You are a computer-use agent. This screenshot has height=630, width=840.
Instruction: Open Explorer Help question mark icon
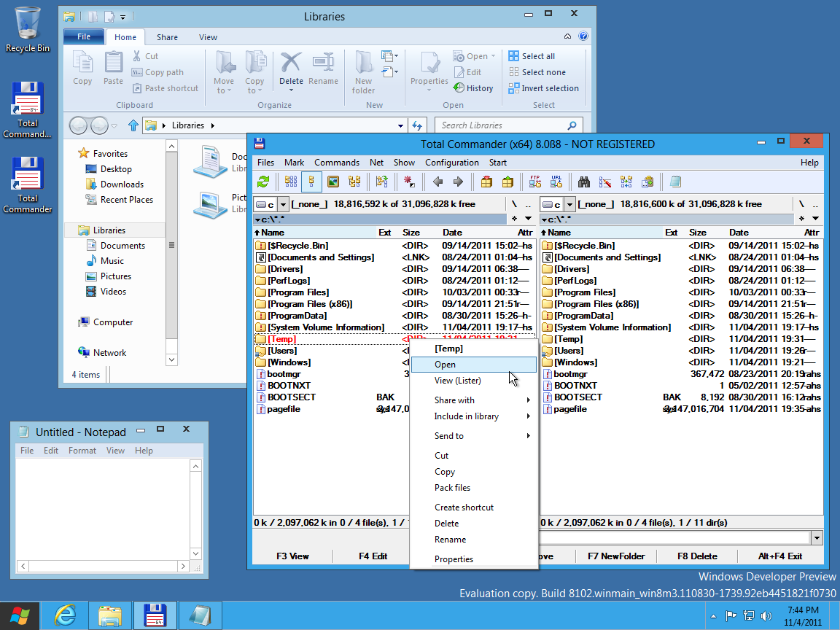pos(583,36)
